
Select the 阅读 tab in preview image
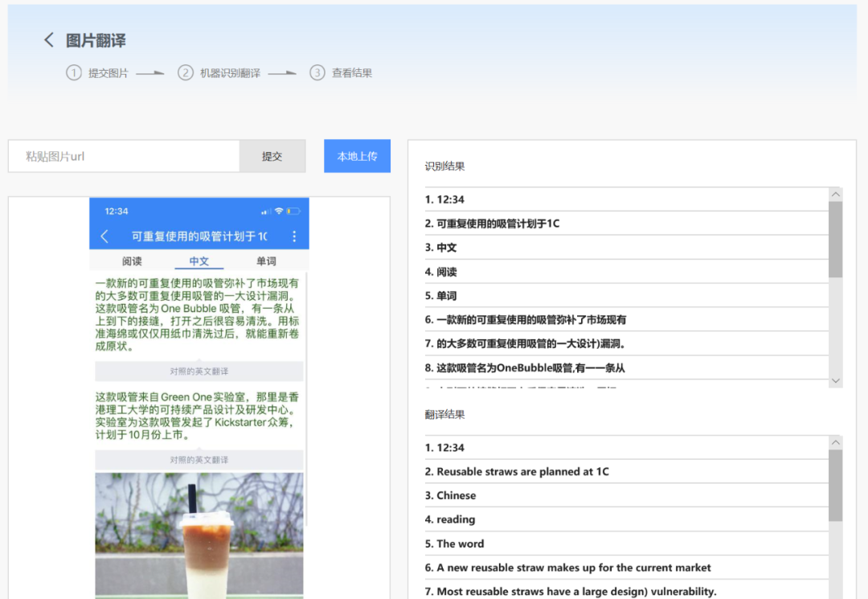point(133,261)
